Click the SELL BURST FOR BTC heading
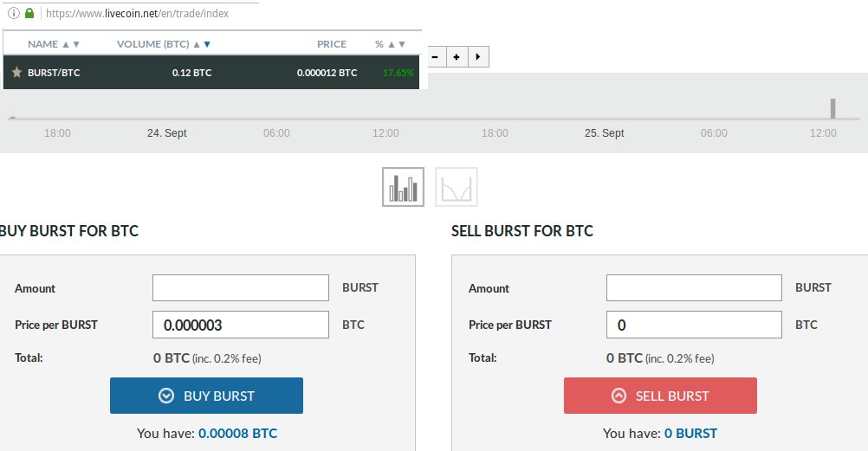Viewport: 868px width, 451px height. coord(522,231)
